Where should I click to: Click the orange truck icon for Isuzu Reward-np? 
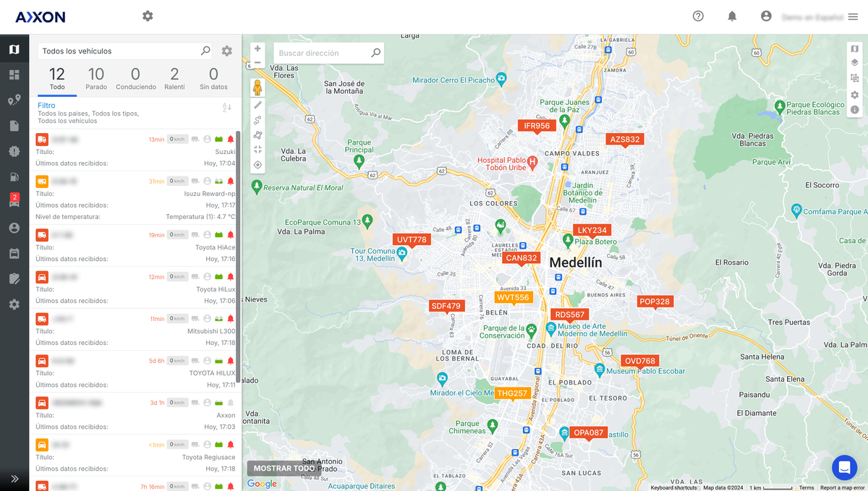pyautogui.click(x=42, y=181)
